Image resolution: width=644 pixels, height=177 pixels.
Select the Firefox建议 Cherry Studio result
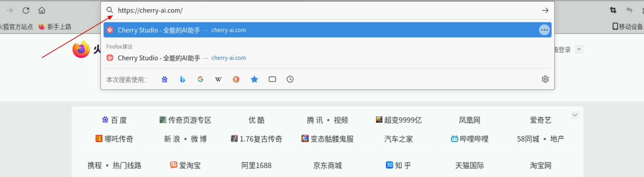pos(328,58)
